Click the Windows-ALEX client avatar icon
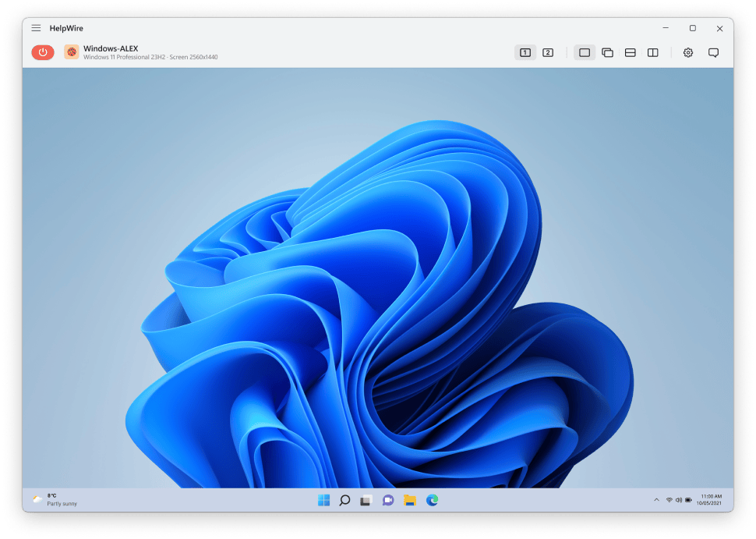 (x=72, y=52)
